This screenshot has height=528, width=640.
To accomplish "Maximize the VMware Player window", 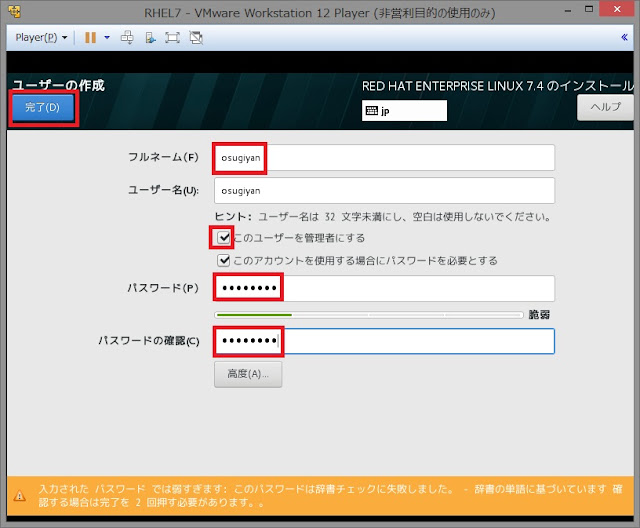I will (589, 10).
